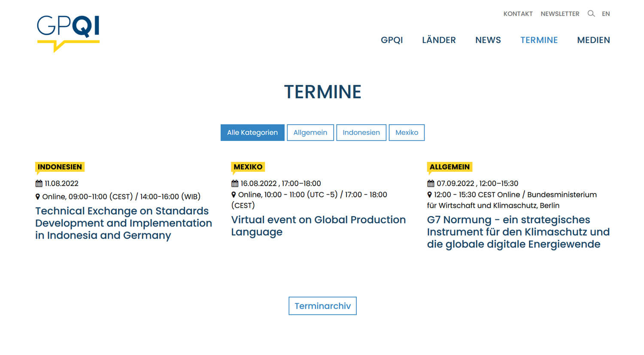Viewport: 644px width, 355px height.
Task: Click the yellow INDONESIEN category tag
Action: coord(60,167)
